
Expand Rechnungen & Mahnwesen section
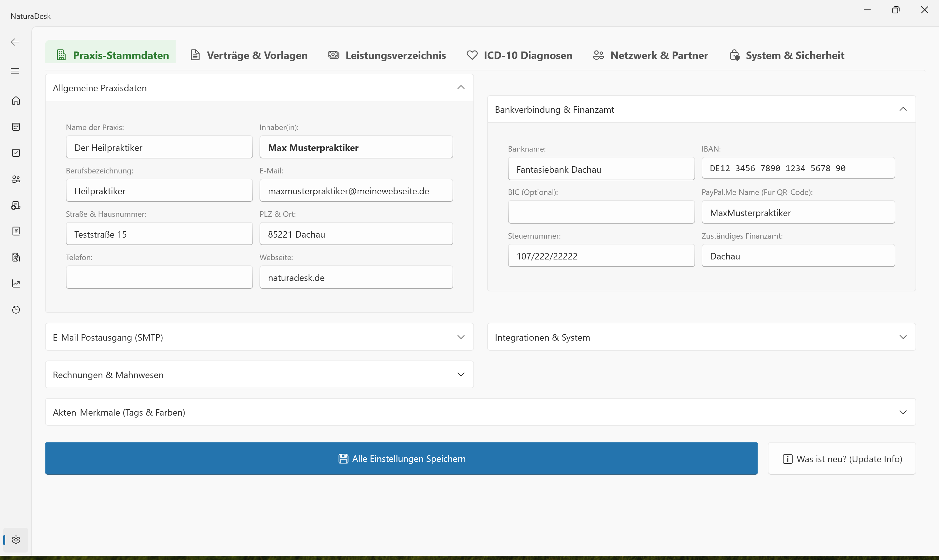click(461, 375)
